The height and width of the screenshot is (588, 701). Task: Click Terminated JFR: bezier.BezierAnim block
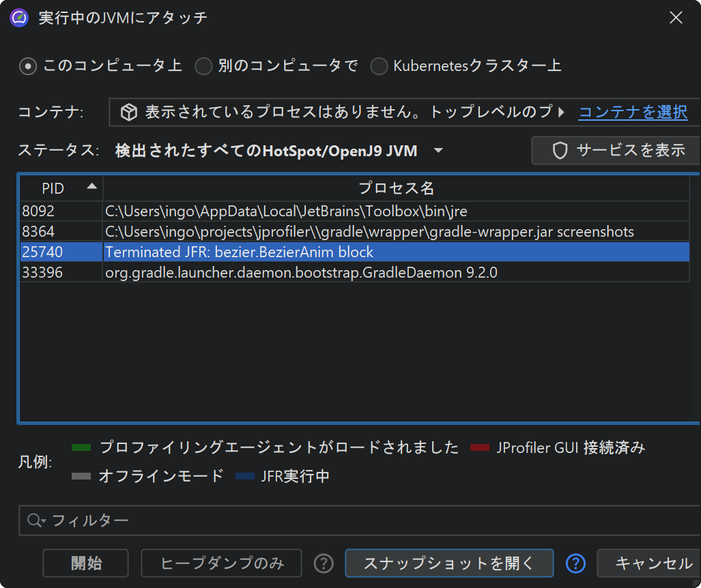tap(239, 252)
